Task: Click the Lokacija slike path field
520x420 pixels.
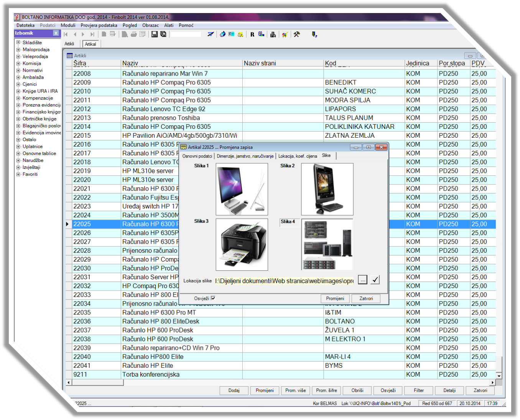Action: pyautogui.click(x=284, y=281)
